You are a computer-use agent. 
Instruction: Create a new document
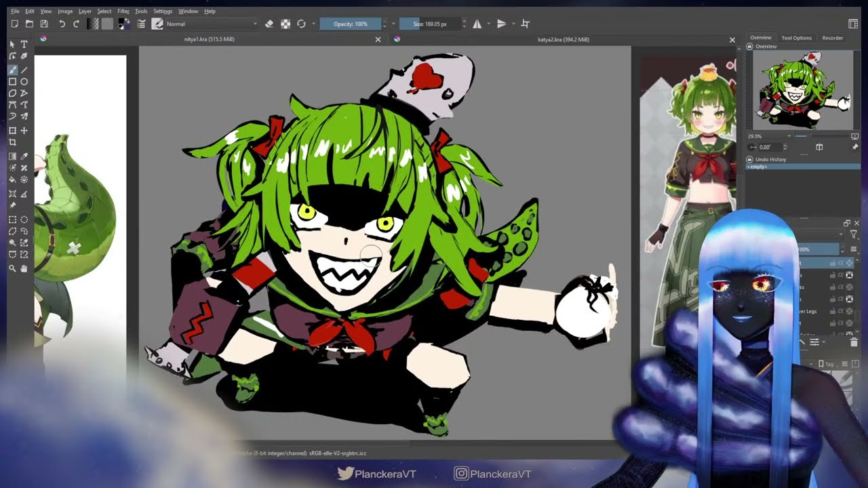pos(15,24)
